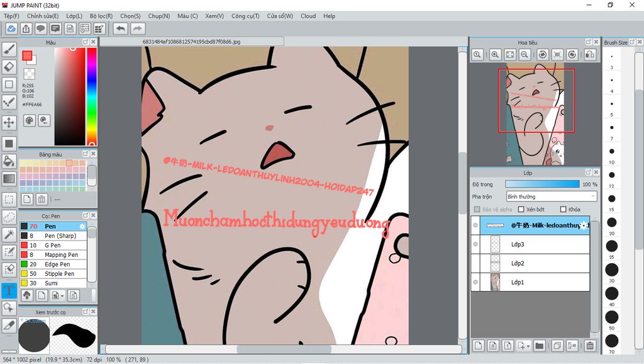Select the Text tool
Image resolution: width=644 pixels, height=364 pixels.
[x=9, y=290]
